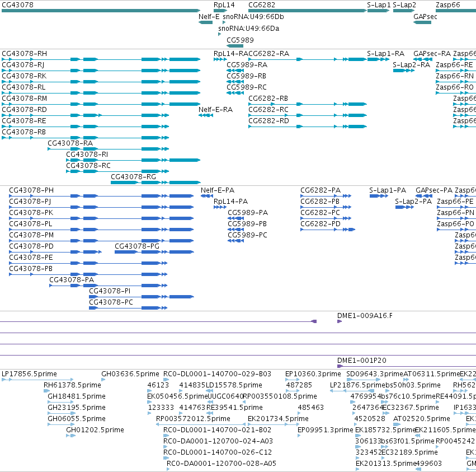The width and height of the screenshot is (476, 472).
Task: Click EST LD15578.5prime
Action: coord(234,385)
